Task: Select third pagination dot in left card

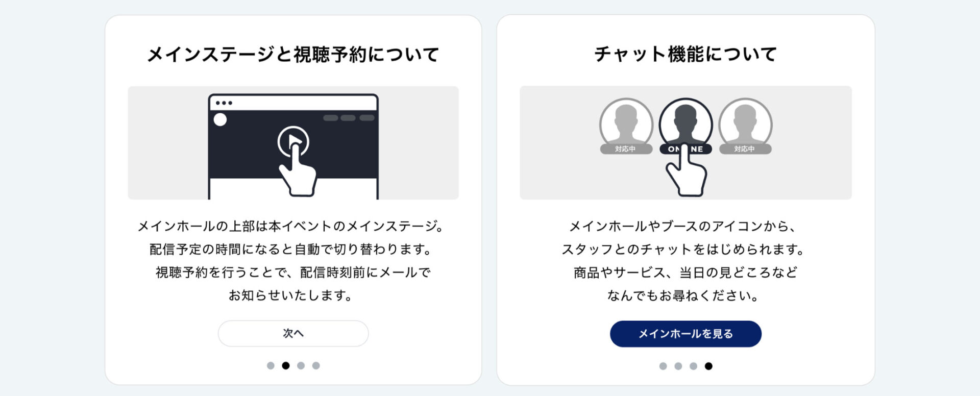Action: coord(301,365)
